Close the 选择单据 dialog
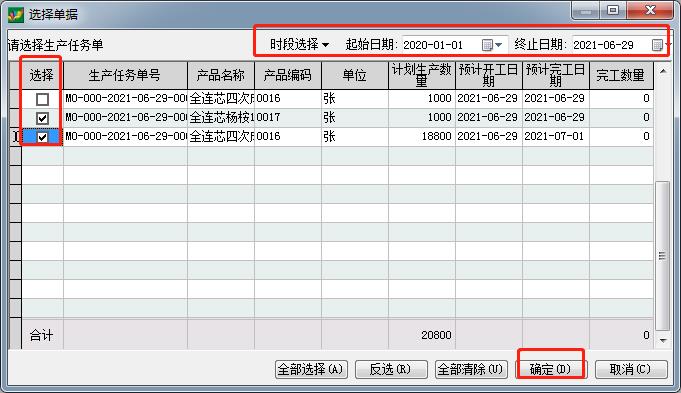Image resolution: width=681 pixels, height=393 pixels. (650, 11)
